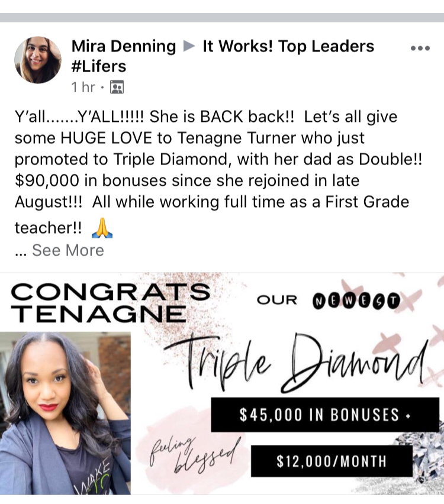Open the three-dot post options menu
444x504 pixels.
tap(420, 49)
